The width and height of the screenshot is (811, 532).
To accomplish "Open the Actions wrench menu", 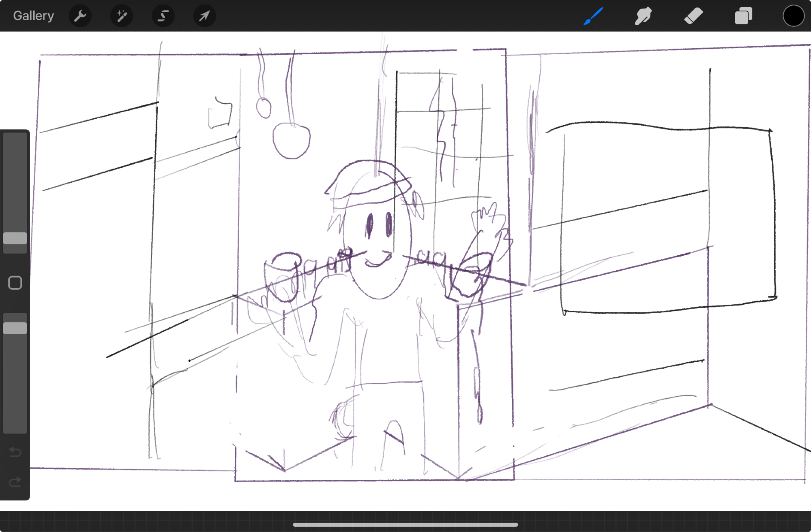I will click(80, 16).
